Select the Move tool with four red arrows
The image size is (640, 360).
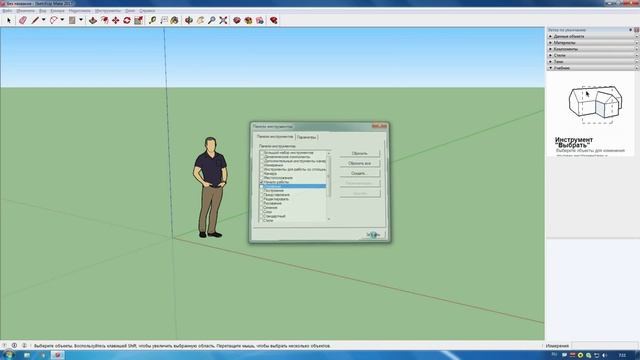pos(116,20)
